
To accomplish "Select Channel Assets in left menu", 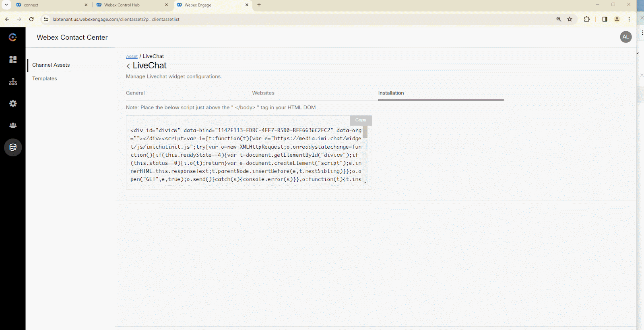I will [x=51, y=65].
